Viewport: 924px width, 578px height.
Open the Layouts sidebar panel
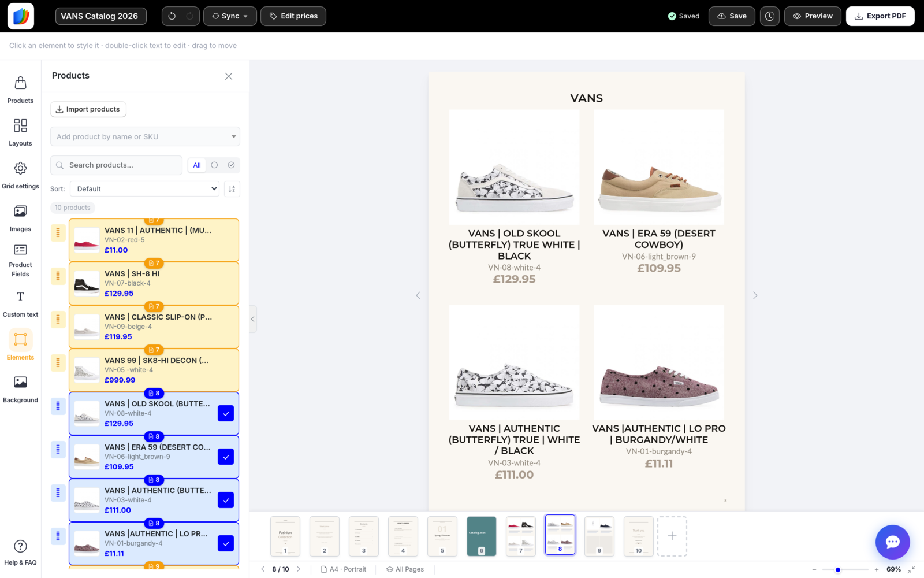point(20,132)
